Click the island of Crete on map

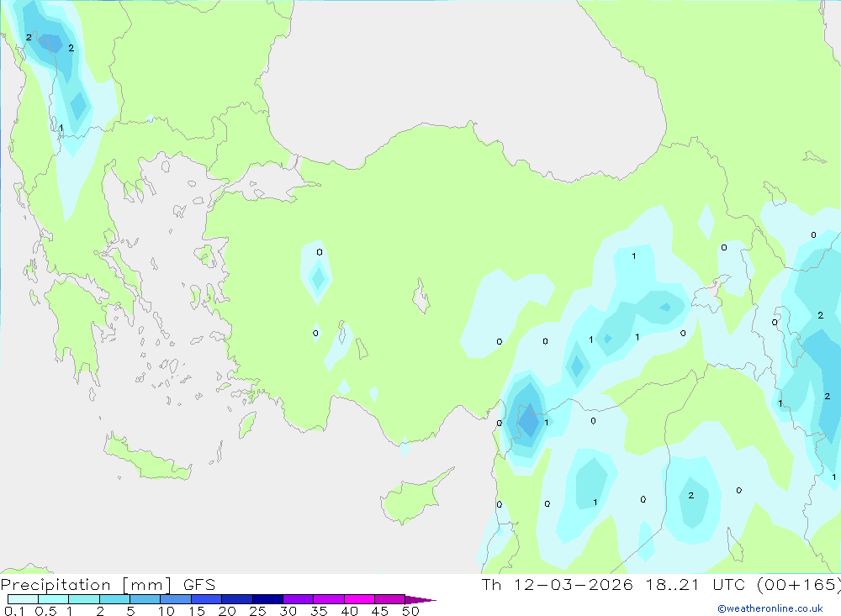(x=147, y=458)
